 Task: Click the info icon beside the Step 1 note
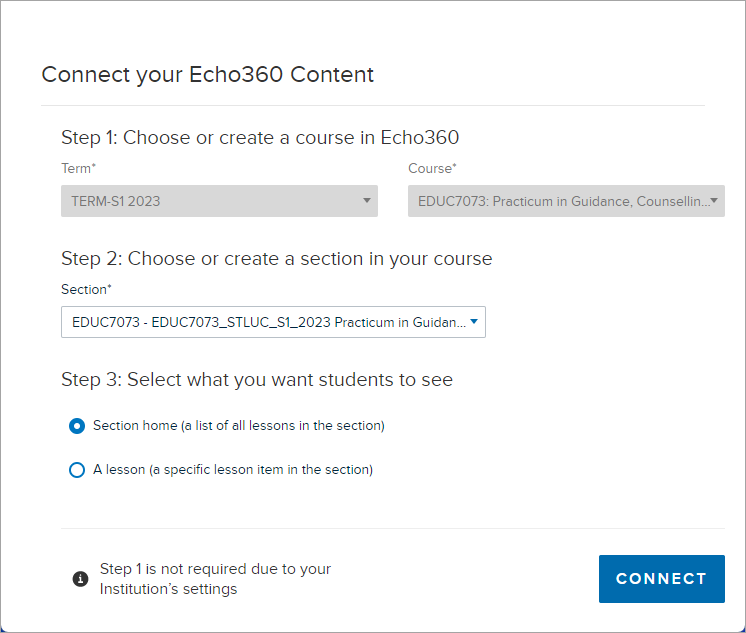pyautogui.click(x=80, y=579)
